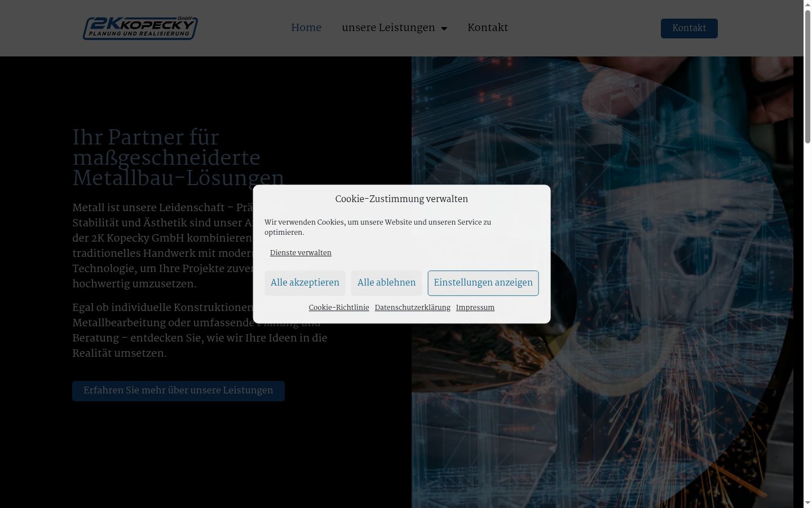Expand the unsere Leistungen dropdown arrow

click(444, 29)
